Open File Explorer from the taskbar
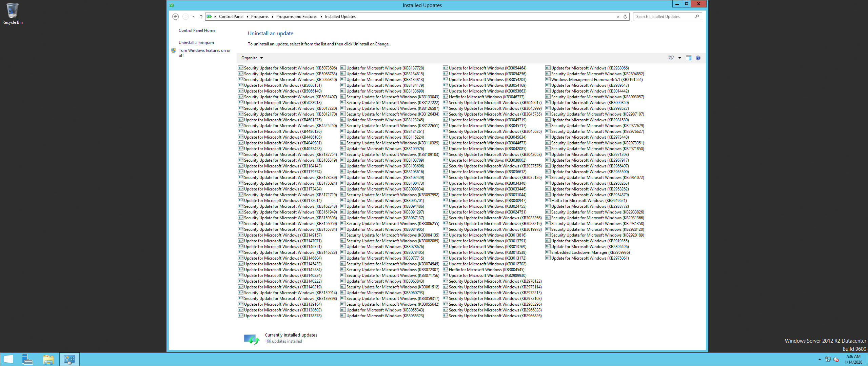The height and width of the screenshot is (366, 868). coord(48,359)
